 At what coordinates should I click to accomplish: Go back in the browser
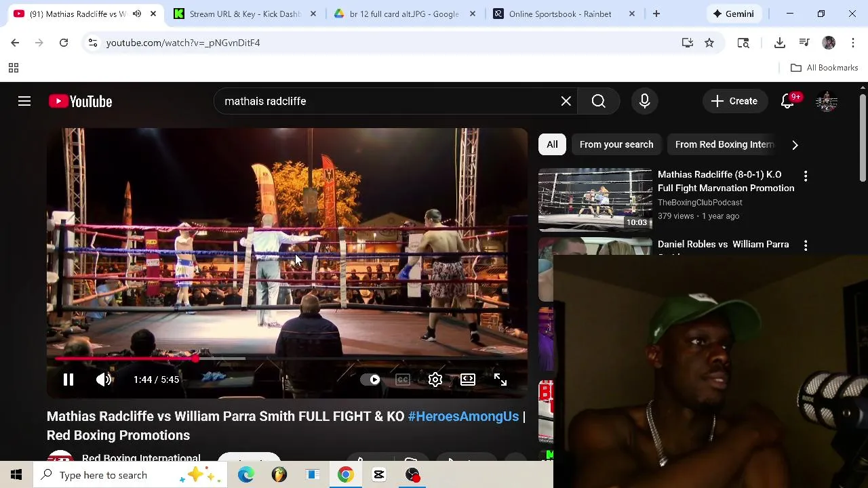pyautogui.click(x=15, y=43)
